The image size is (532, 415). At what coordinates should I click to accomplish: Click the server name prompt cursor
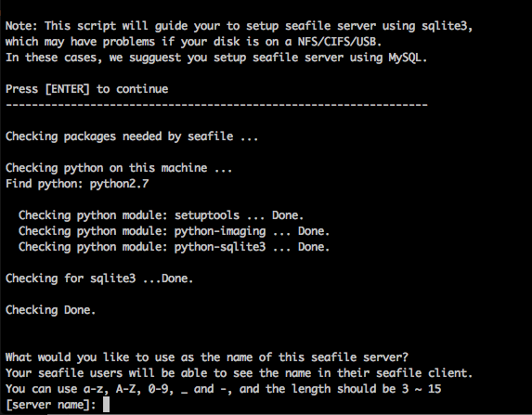106,405
